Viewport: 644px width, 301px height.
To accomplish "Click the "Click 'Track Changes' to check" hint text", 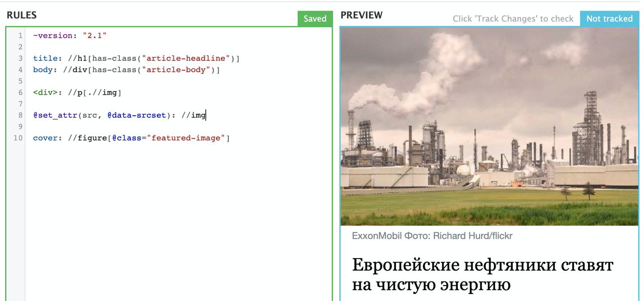I will click(x=513, y=19).
